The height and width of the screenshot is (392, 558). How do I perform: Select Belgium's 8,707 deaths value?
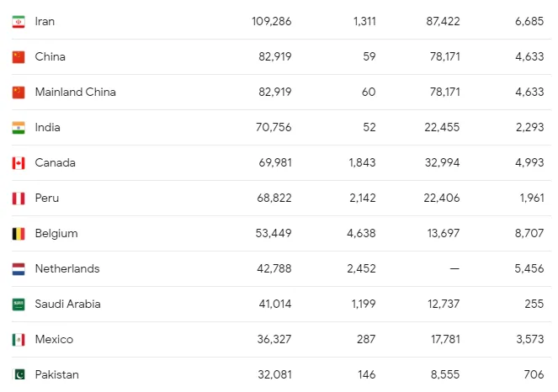(x=529, y=233)
